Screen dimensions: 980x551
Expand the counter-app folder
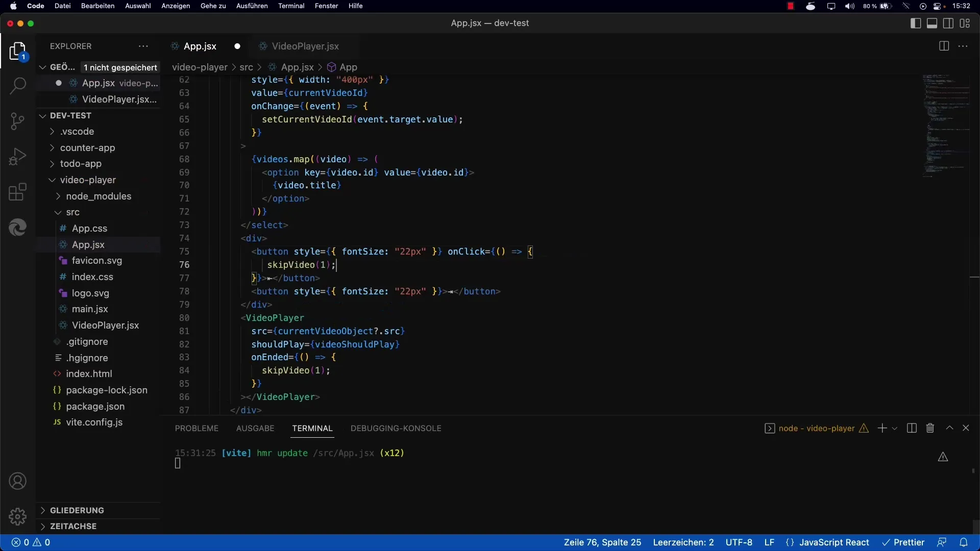click(x=87, y=148)
